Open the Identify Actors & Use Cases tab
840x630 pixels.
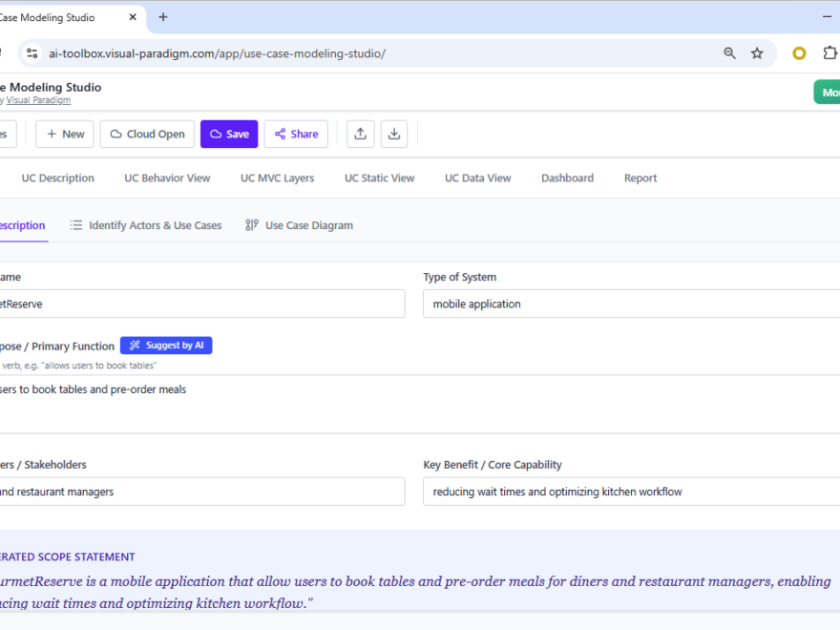(x=155, y=225)
